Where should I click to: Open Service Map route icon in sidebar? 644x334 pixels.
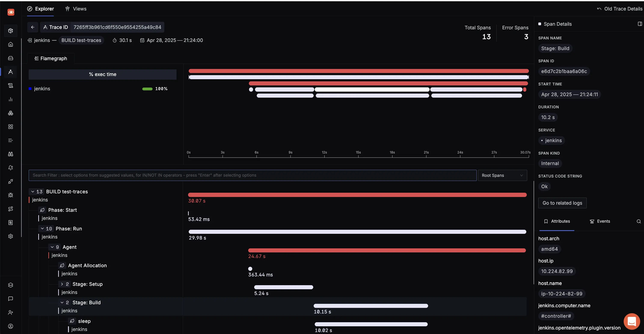click(10, 209)
